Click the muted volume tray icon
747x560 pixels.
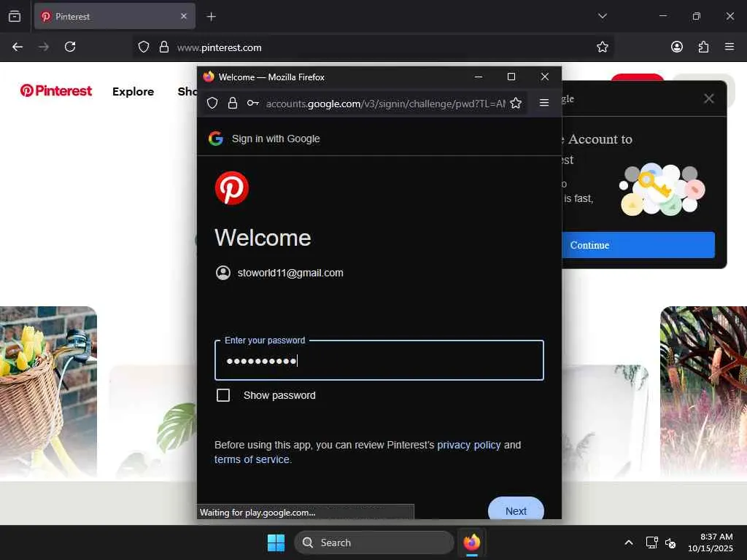tap(670, 542)
